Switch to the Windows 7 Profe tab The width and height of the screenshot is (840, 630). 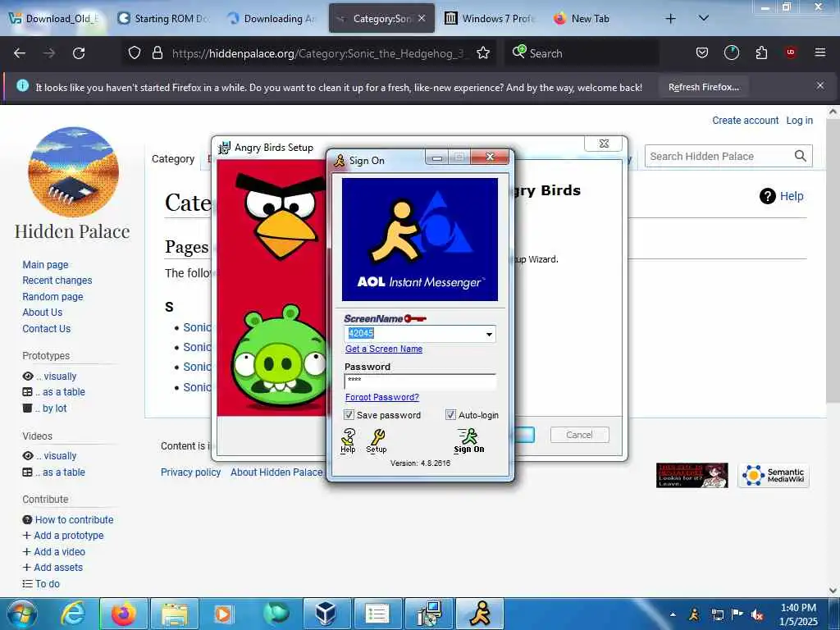point(491,19)
